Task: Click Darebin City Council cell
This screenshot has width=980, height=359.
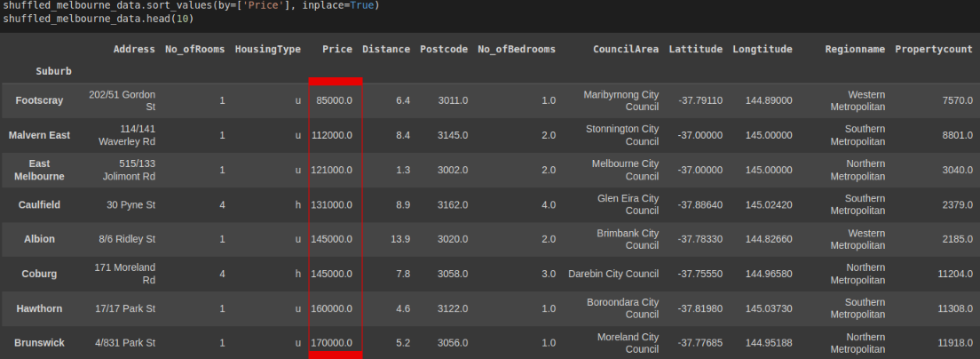Action: tap(613, 274)
